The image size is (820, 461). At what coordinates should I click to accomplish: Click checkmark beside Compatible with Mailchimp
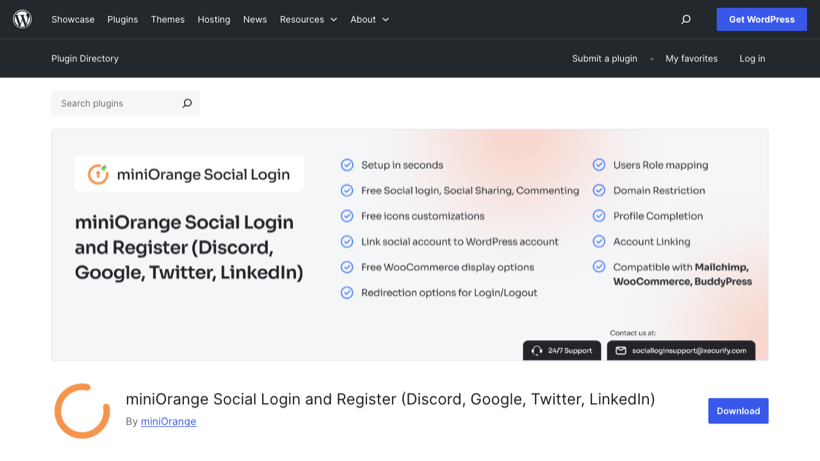[599, 267]
